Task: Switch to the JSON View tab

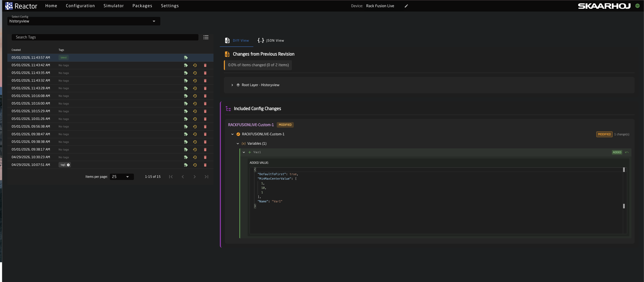Action: (271, 40)
